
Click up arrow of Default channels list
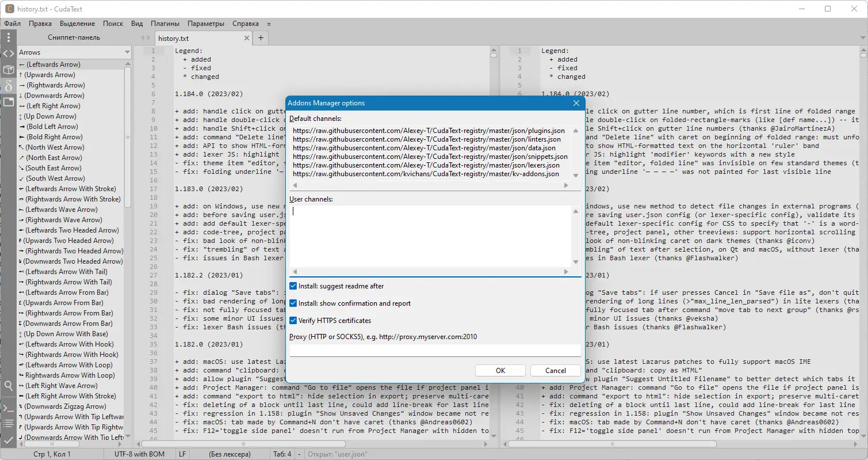(x=576, y=130)
